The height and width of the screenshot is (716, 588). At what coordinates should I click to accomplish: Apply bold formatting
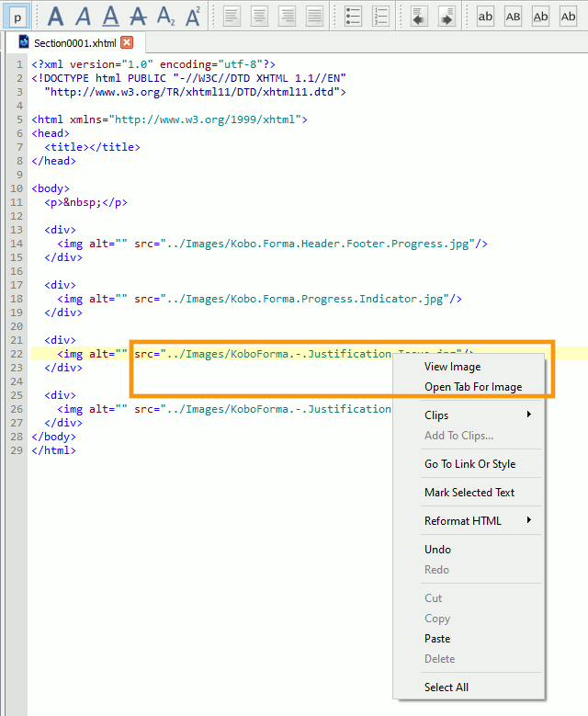[55, 17]
